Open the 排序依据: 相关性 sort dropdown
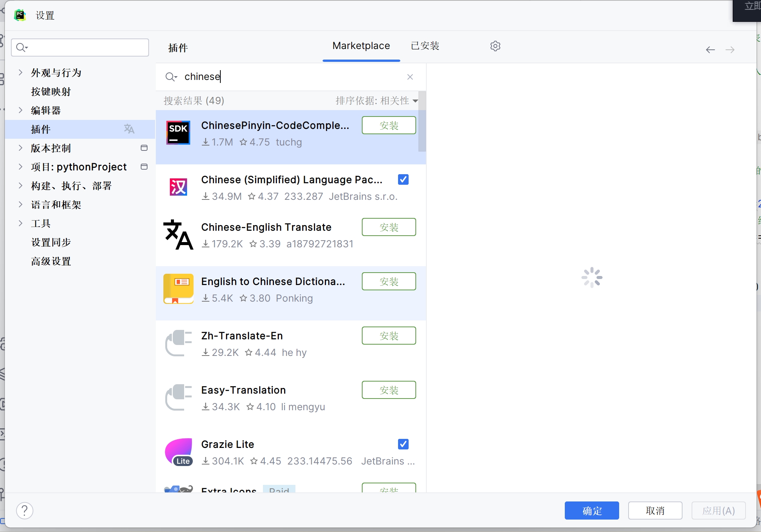 pyautogui.click(x=377, y=101)
